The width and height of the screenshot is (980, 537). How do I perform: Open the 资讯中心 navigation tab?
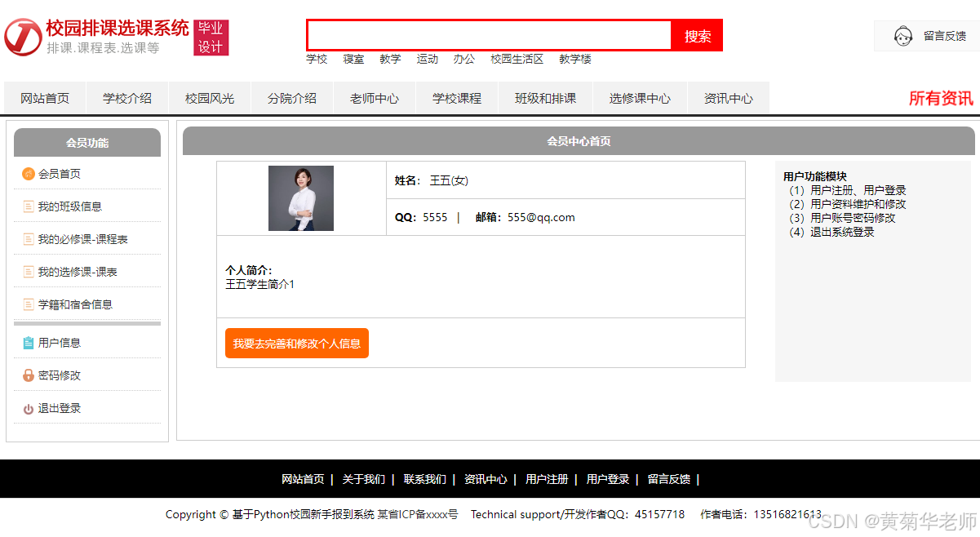point(729,98)
